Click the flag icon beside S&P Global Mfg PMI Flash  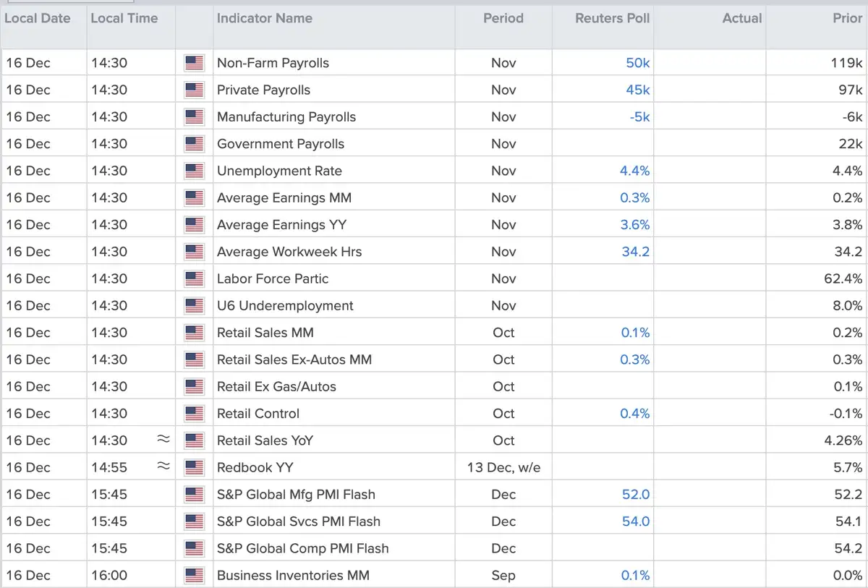click(194, 494)
